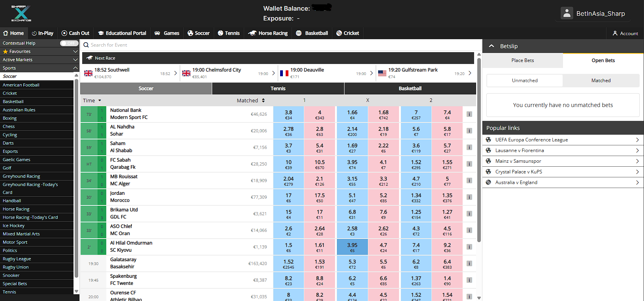Click the Horse Racing horse icon
644x301 pixels.
coord(252,33)
